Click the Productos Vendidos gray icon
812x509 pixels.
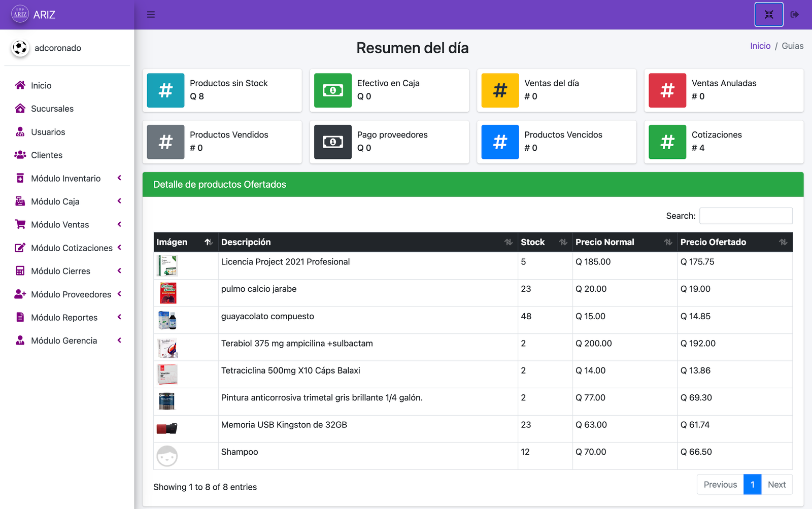tap(165, 142)
